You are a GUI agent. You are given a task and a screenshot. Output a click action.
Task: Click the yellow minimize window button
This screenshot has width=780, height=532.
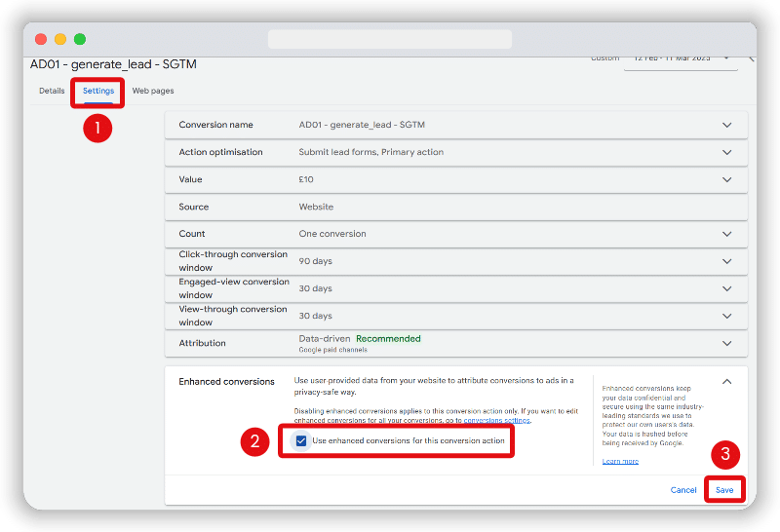(x=60, y=39)
